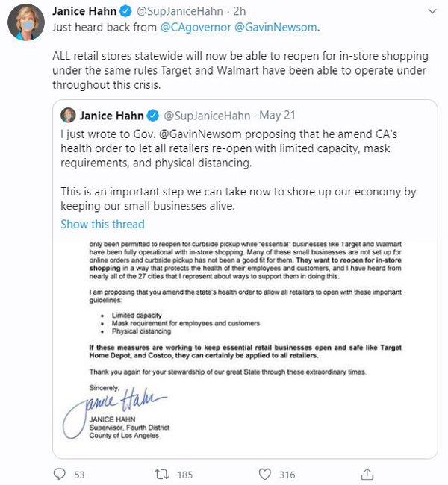
Task: Click @SupJaniceHahn handle in top tweet
Action: pyautogui.click(x=180, y=11)
